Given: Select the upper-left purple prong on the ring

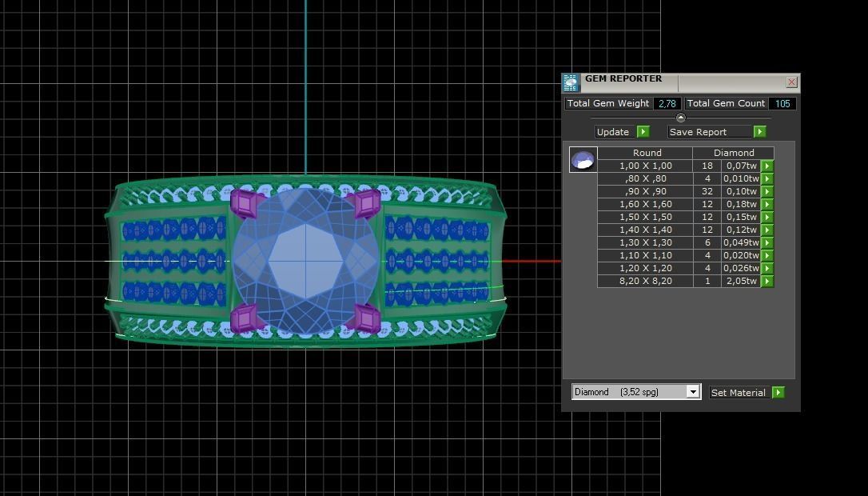Looking at the screenshot, I should (x=245, y=204).
